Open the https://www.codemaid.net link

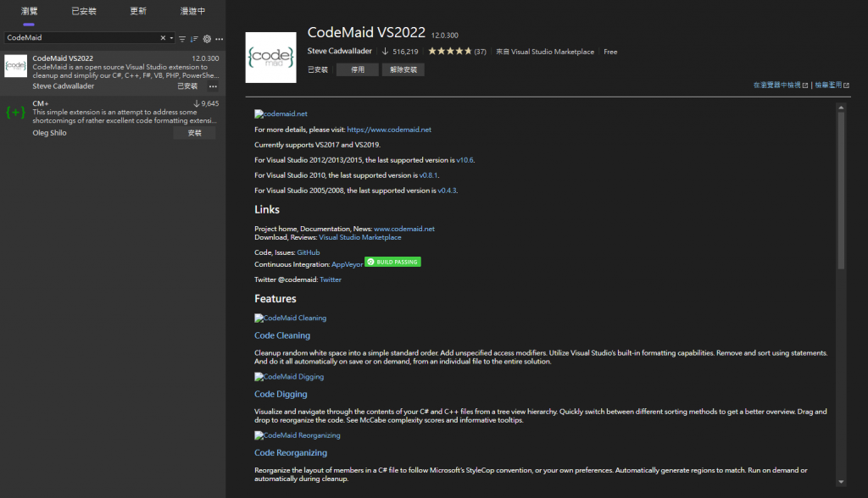point(388,130)
